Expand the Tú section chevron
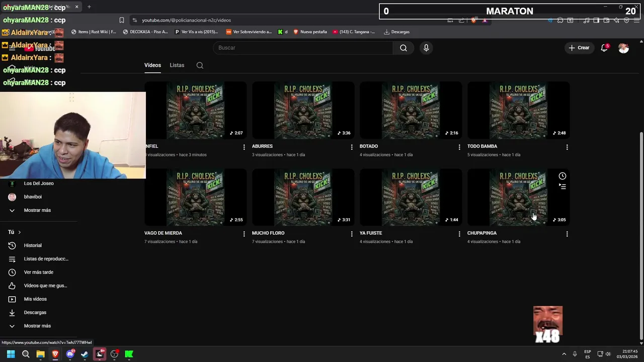 point(19,232)
